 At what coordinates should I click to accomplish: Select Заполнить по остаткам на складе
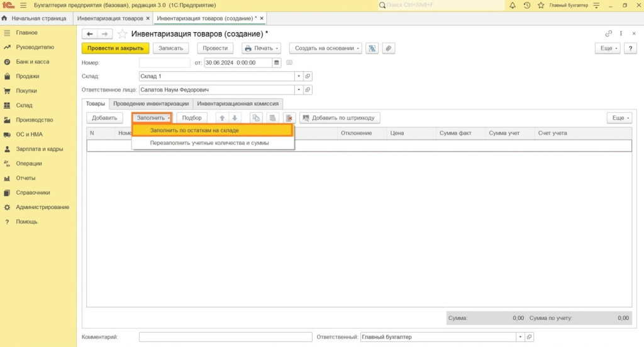[212, 130]
